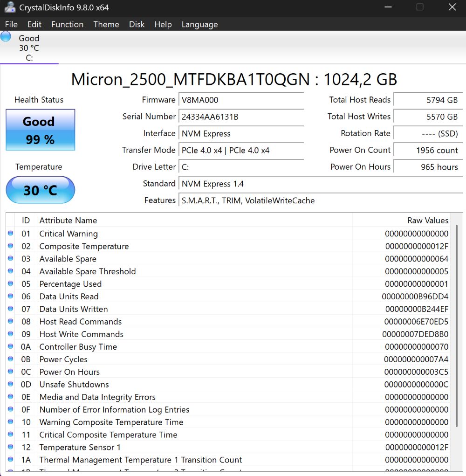The image size is (466, 476).
Task: Select the Percentage Used attribute name
Action: click(x=70, y=284)
